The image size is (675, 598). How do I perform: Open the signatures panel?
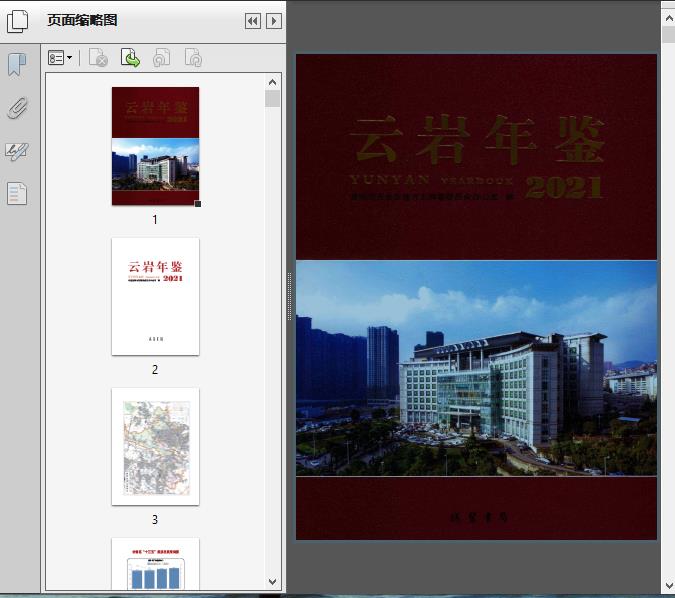point(17,151)
